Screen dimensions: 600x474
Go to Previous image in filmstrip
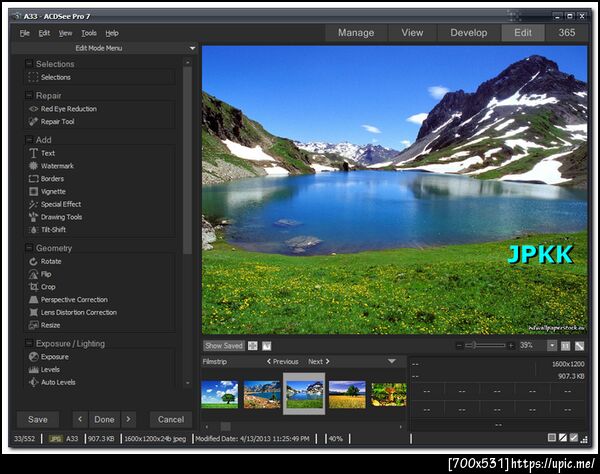[x=283, y=362]
